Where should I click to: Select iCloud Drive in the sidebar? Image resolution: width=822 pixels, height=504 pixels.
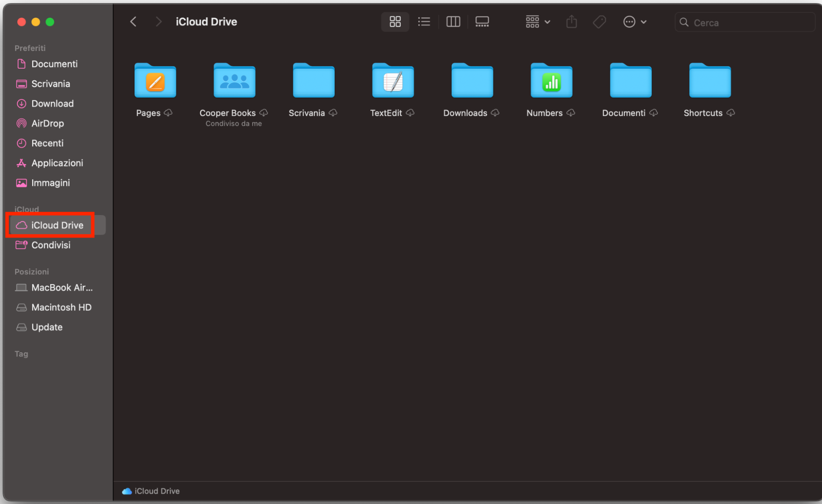click(57, 225)
